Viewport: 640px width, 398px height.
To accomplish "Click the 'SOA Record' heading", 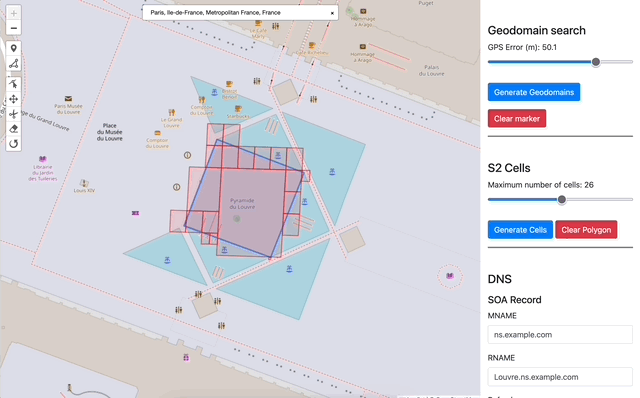I will [514, 300].
